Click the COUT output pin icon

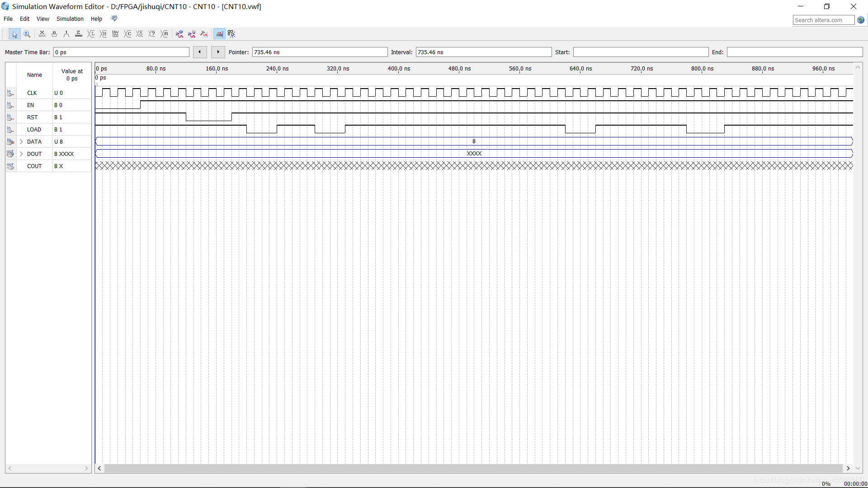tap(10, 166)
